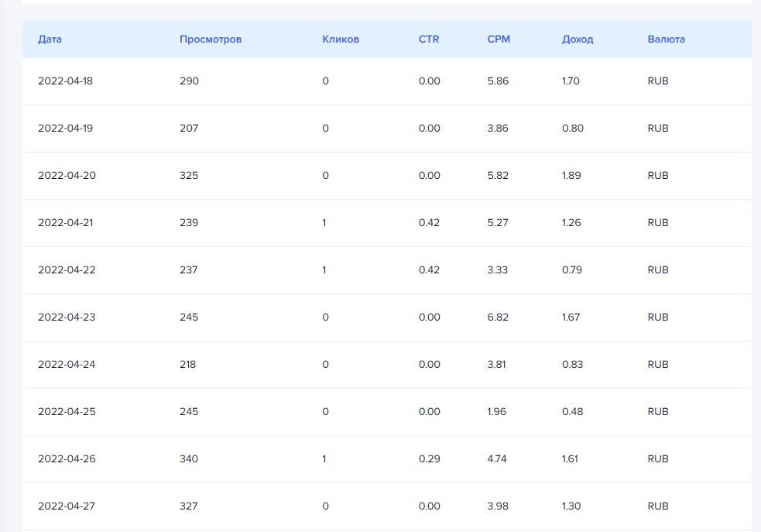761x532 pixels.
Task: Click the CTR column header
Action: [429, 39]
